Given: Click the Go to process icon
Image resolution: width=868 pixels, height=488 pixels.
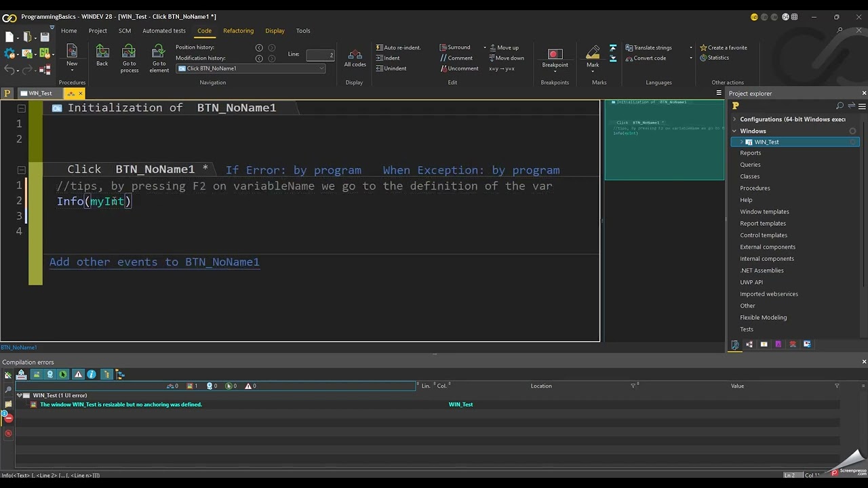Looking at the screenshot, I should click(129, 52).
